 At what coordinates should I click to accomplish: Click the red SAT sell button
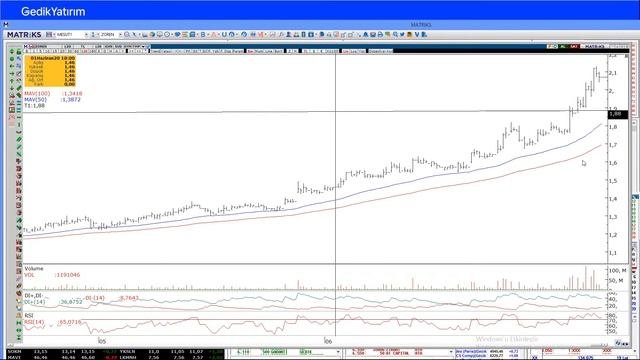click(x=574, y=47)
